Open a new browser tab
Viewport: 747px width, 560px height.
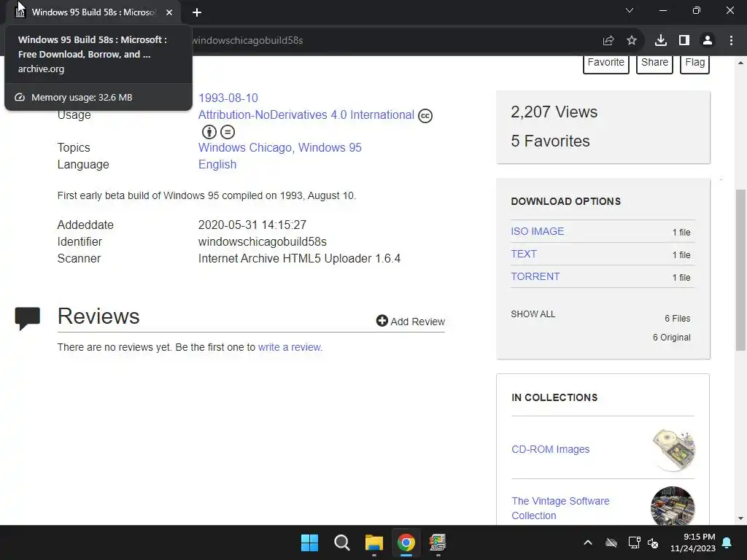point(197,12)
